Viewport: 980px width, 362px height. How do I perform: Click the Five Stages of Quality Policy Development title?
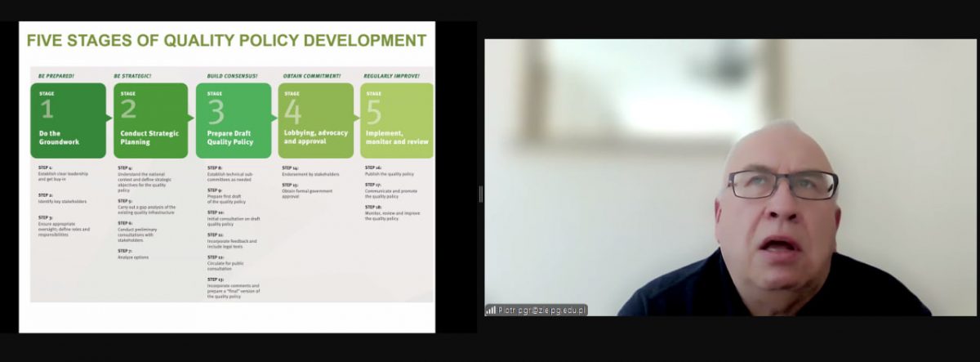tap(226, 40)
